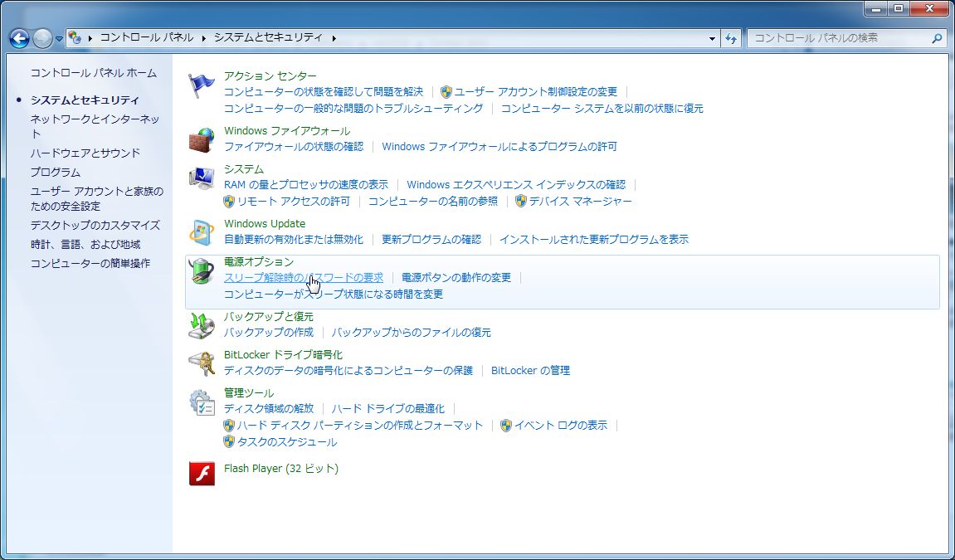Open ハード ドライブの最適化 link
This screenshot has width=955, height=560.
point(388,408)
